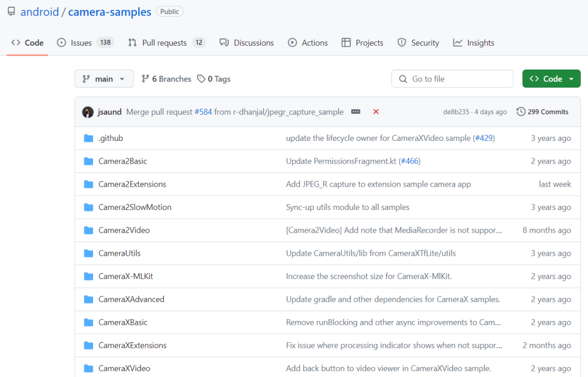
Task: Click jsaund's avatar image
Action: [x=88, y=112]
